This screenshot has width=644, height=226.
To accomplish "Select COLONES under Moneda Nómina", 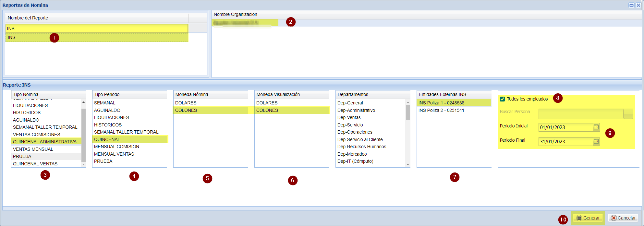I will click(211, 110).
